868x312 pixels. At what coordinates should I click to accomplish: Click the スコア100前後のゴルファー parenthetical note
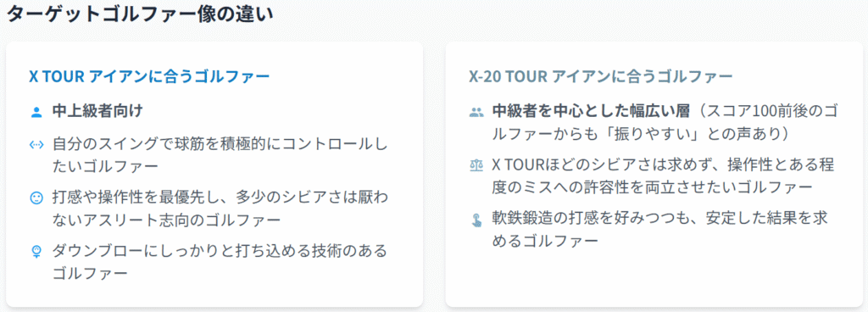point(665,122)
